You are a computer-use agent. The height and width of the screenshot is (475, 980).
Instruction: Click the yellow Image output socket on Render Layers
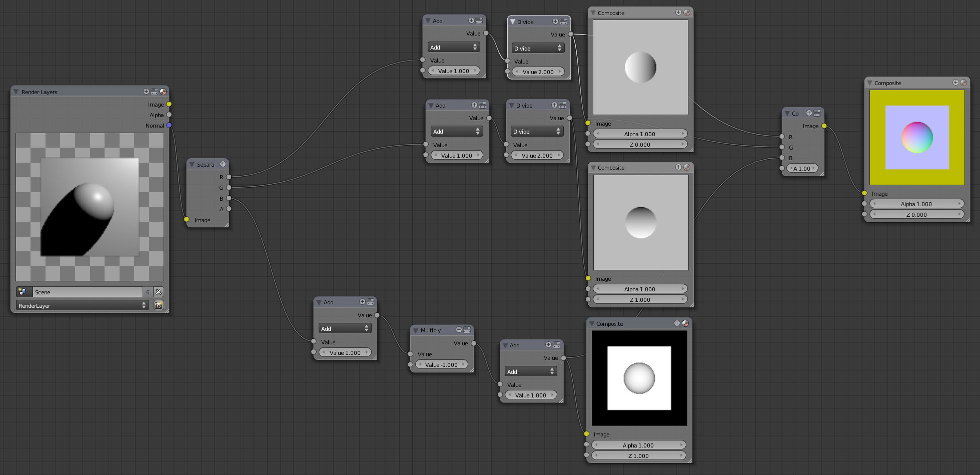point(169,104)
